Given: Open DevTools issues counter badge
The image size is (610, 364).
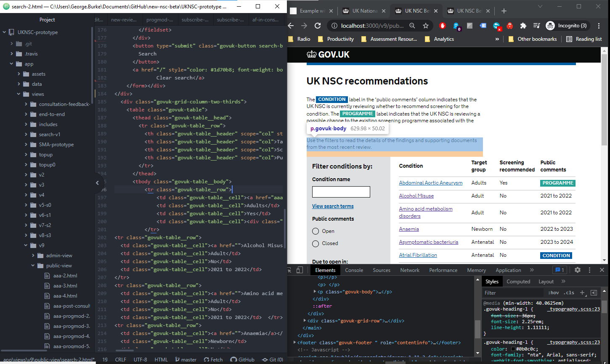Looking at the screenshot, I should pyautogui.click(x=560, y=270).
